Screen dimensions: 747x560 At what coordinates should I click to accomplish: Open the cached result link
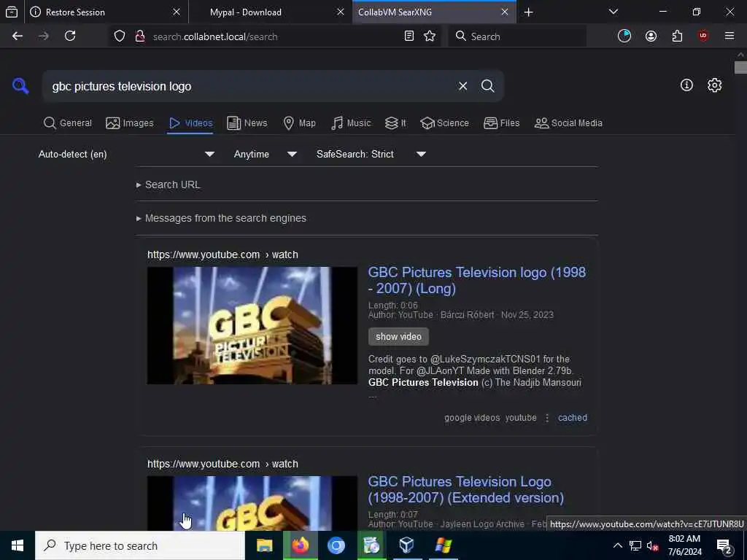(x=572, y=418)
